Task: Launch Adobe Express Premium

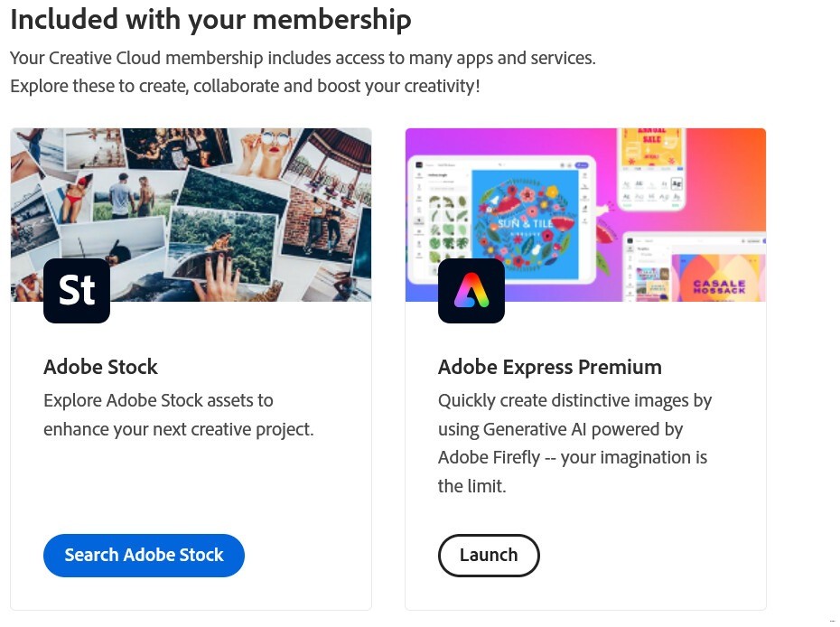Action: [x=489, y=555]
